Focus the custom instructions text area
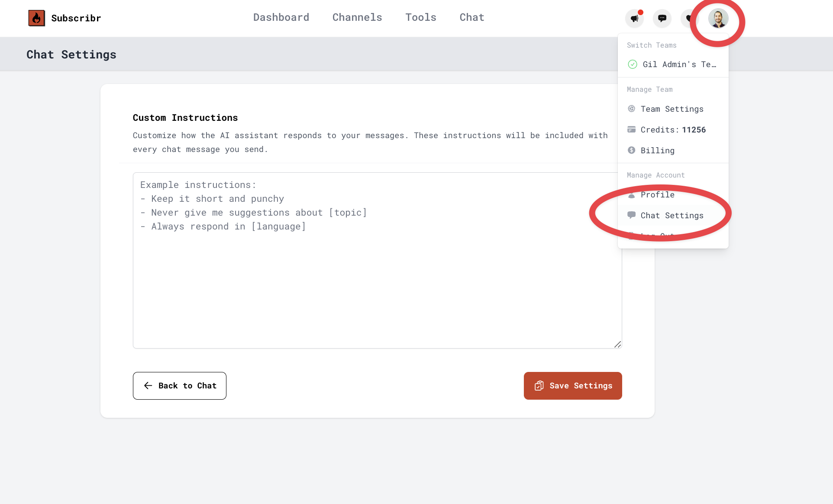 click(378, 260)
